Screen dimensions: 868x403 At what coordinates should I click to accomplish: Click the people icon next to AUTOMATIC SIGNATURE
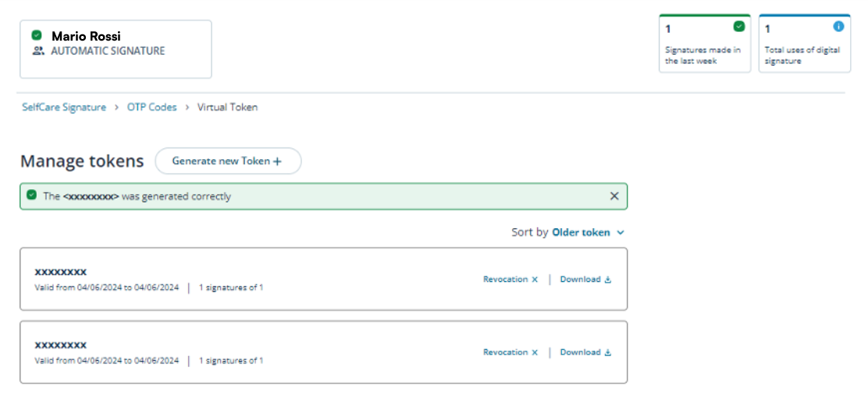38,51
